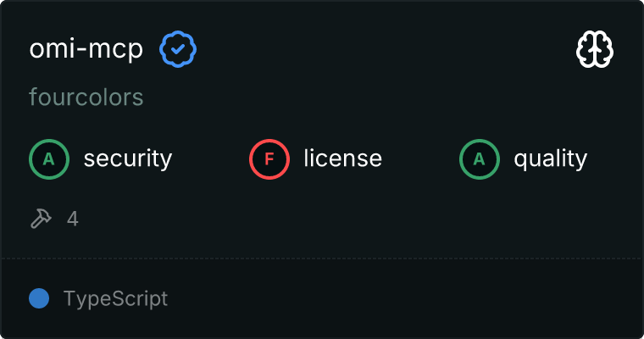Click empty space right of tool count
This screenshot has height=339, width=644.
pyautogui.click(x=339, y=219)
